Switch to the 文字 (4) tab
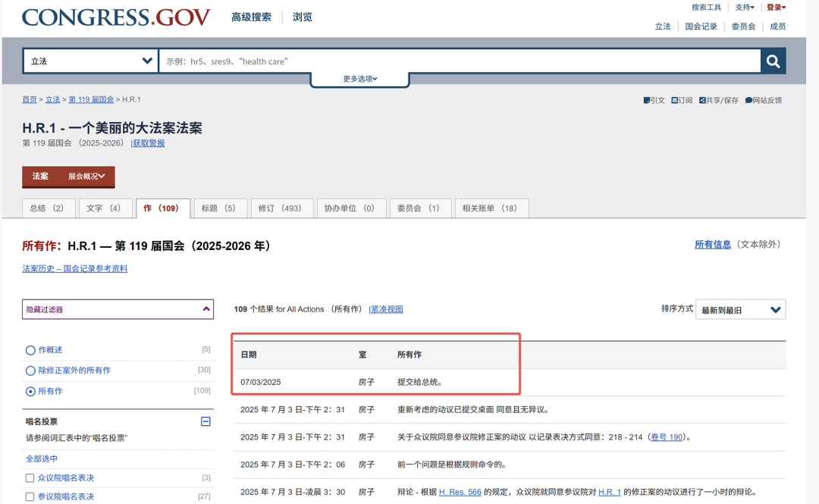This screenshot has height=504, width=819. coord(105,208)
